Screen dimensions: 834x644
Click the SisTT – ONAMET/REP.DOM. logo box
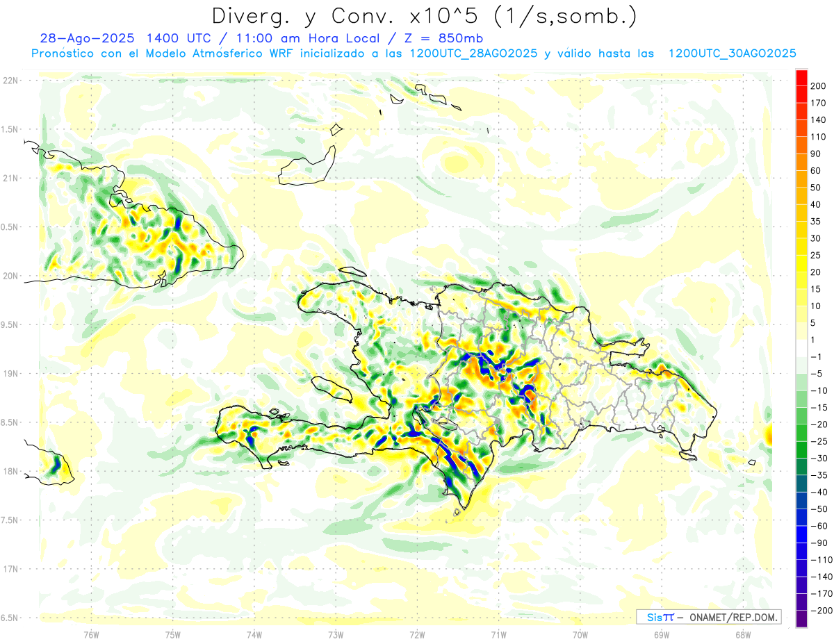[x=708, y=617]
